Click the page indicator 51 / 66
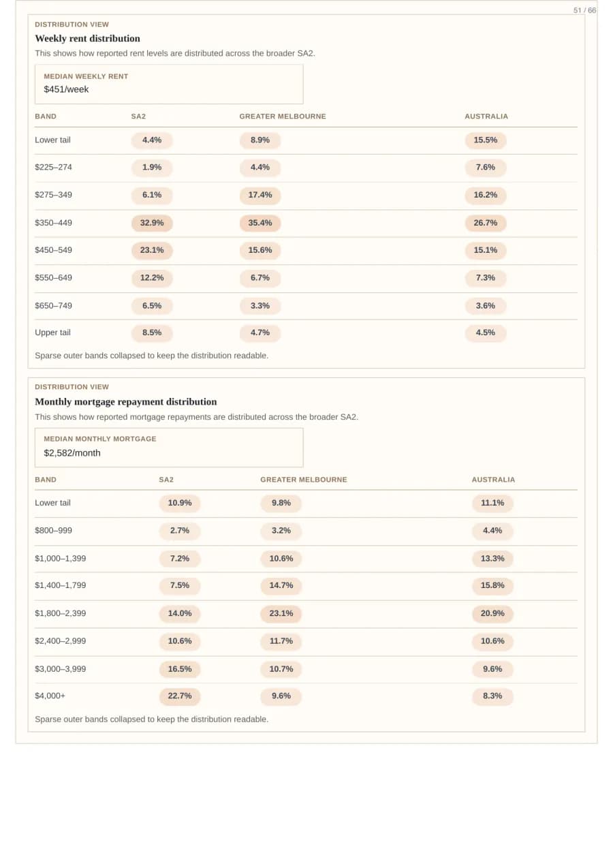Screen dimensions: 613x868 coord(584,10)
